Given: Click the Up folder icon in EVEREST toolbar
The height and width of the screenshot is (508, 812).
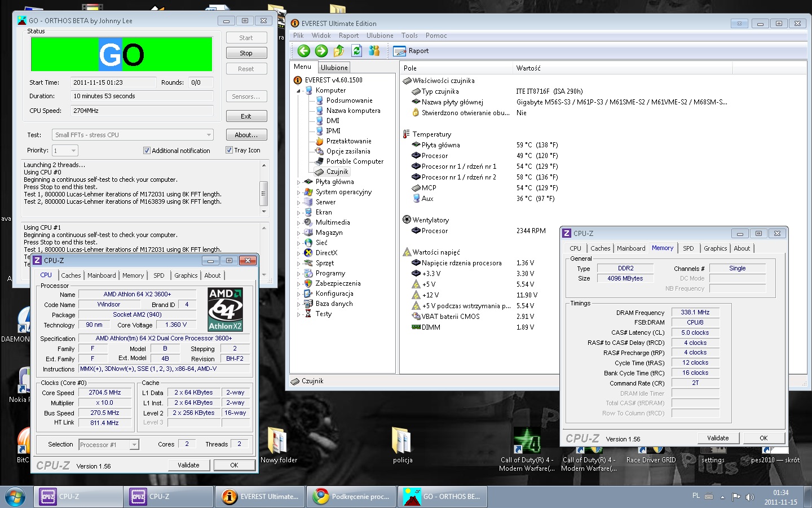Looking at the screenshot, I should pyautogui.click(x=339, y=51).
